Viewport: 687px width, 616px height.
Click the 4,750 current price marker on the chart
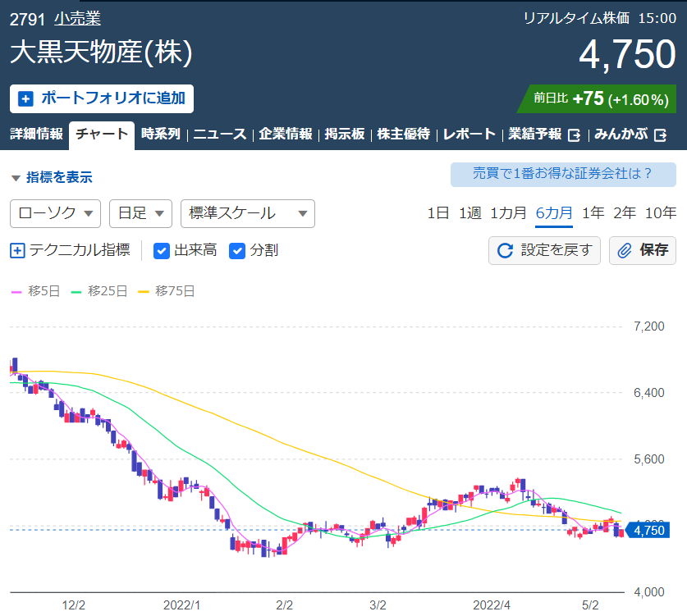tap(648, 530)
